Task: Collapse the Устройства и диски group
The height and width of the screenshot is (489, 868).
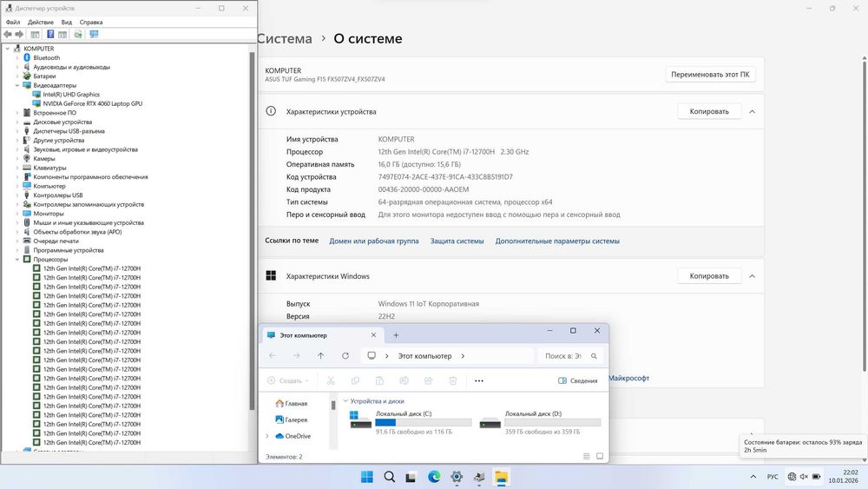Action: click(x=345, y=401)
